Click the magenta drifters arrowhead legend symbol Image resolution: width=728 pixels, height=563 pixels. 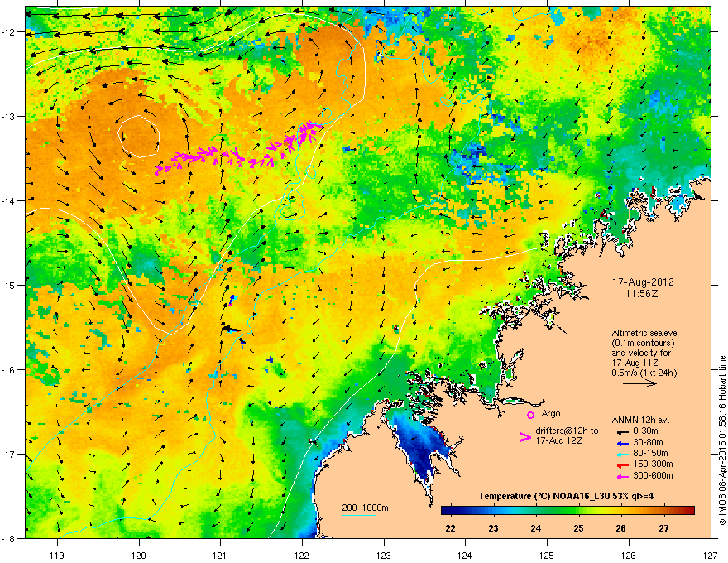click(524, 437)
